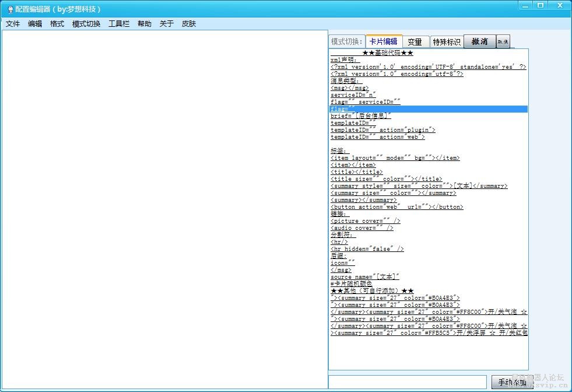Screen dimensions: 572x392
Task: Pick the <hr hidden="false" /> snippet
Action: 367,249
